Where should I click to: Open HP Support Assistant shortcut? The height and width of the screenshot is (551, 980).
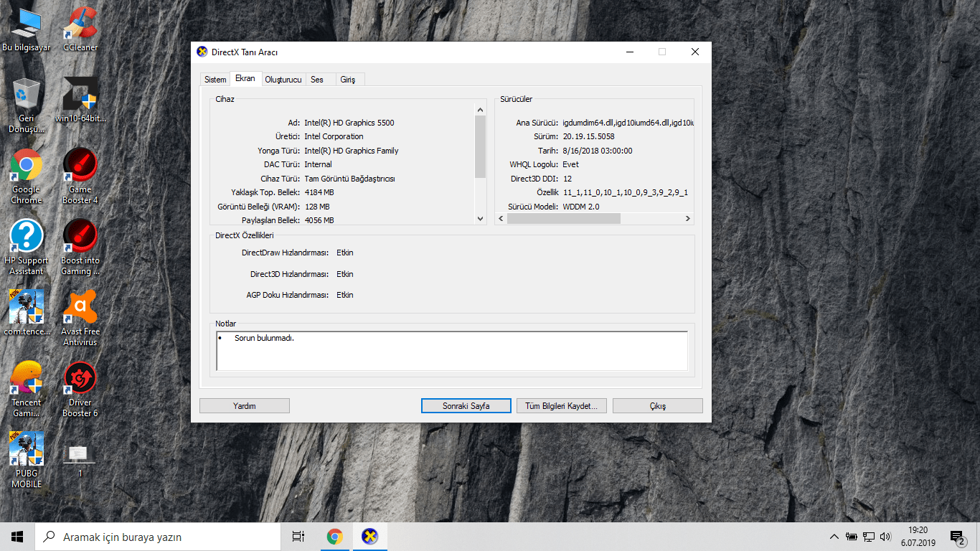click(x=27, y=248)
